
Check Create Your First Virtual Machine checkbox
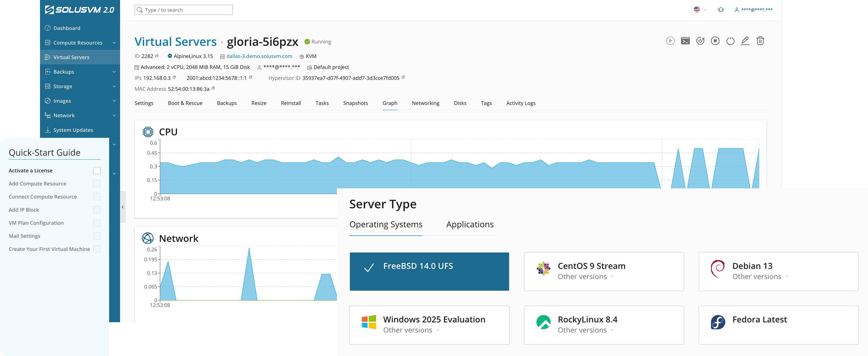tap(97, 249)
